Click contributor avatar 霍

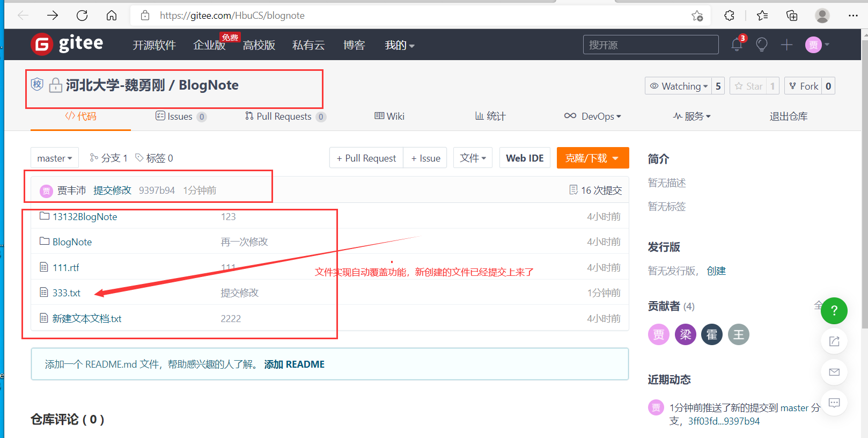[712, 334]
